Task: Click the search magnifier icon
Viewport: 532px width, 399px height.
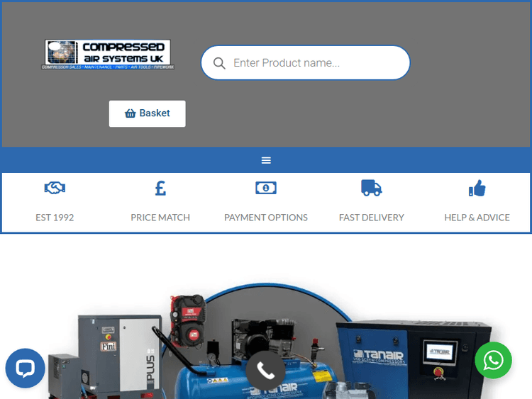Action: pos(219,63)
